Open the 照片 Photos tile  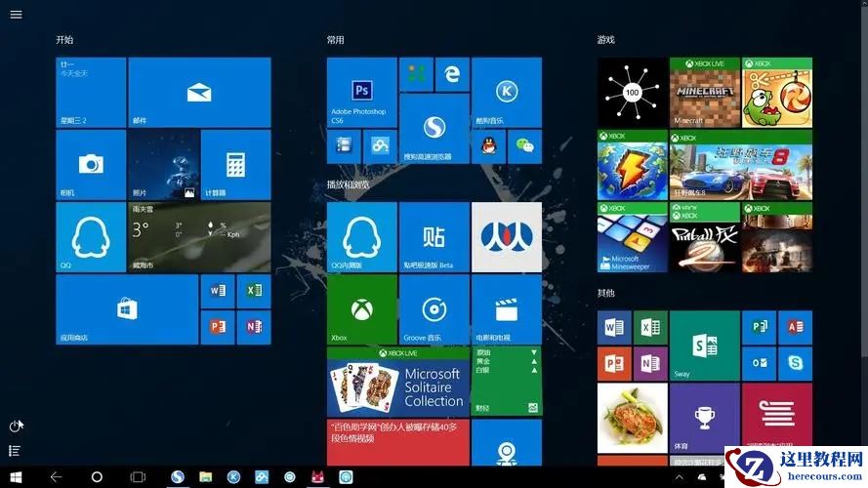[x=163, y=165]
